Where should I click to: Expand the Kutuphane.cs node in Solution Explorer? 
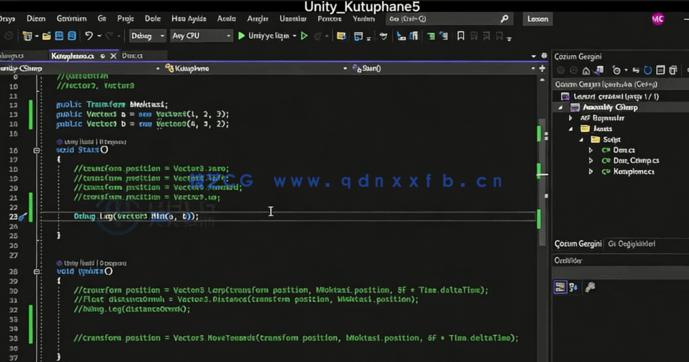tap(591, 172)
